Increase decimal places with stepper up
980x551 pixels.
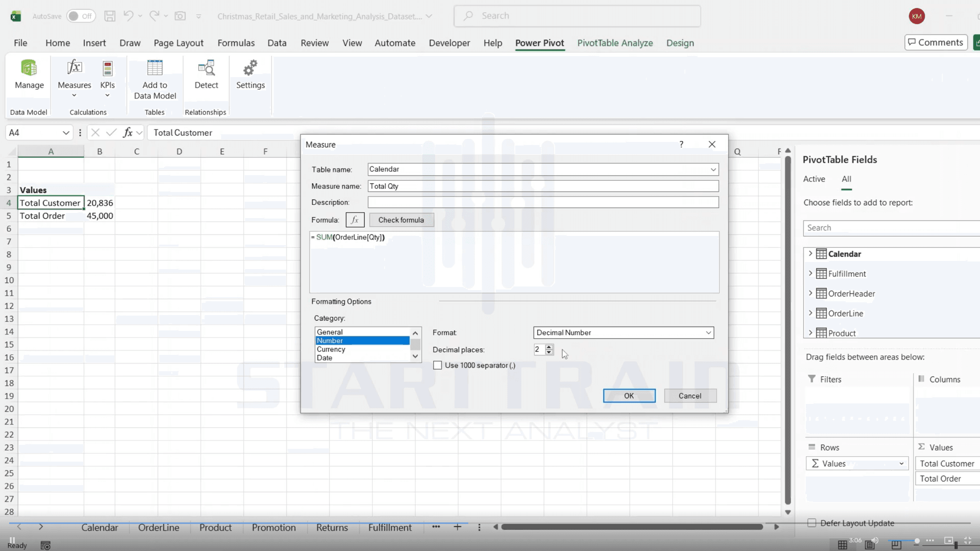pos(549,347)
